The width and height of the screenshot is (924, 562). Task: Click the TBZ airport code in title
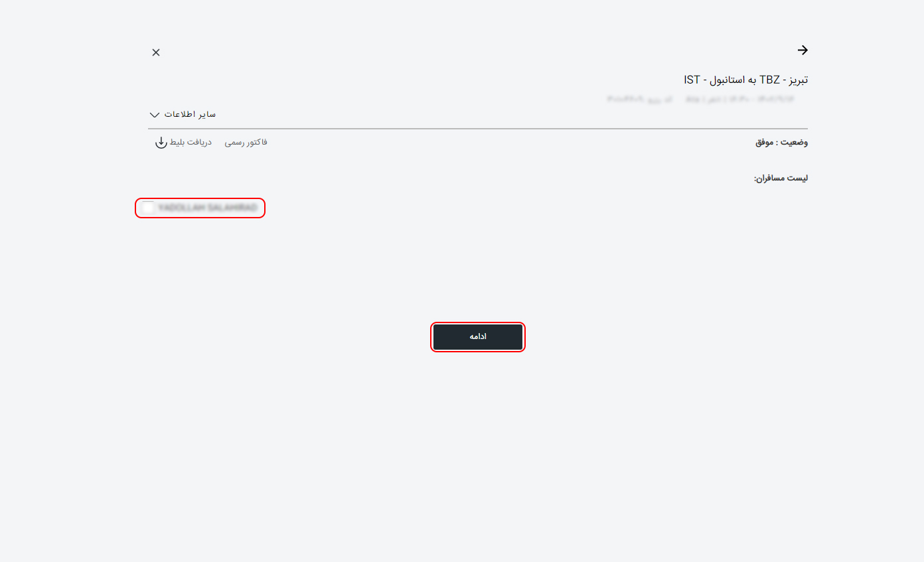(x=769, y=80)
